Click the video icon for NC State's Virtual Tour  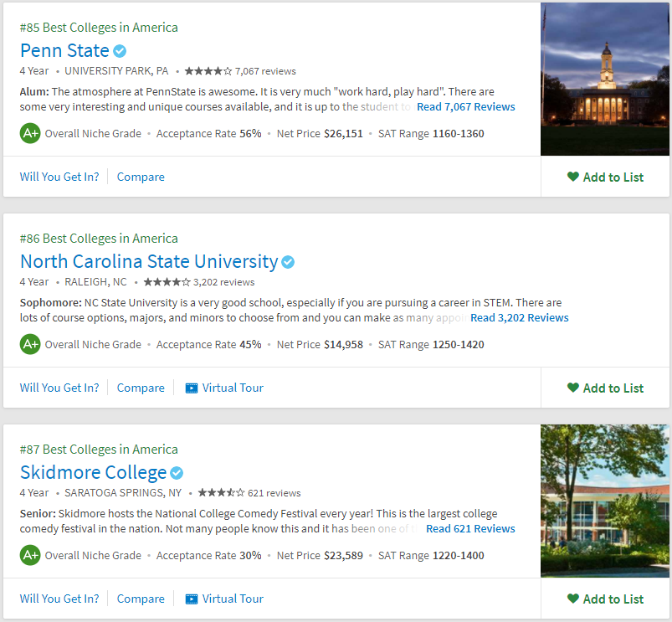(x=192, y=388)
